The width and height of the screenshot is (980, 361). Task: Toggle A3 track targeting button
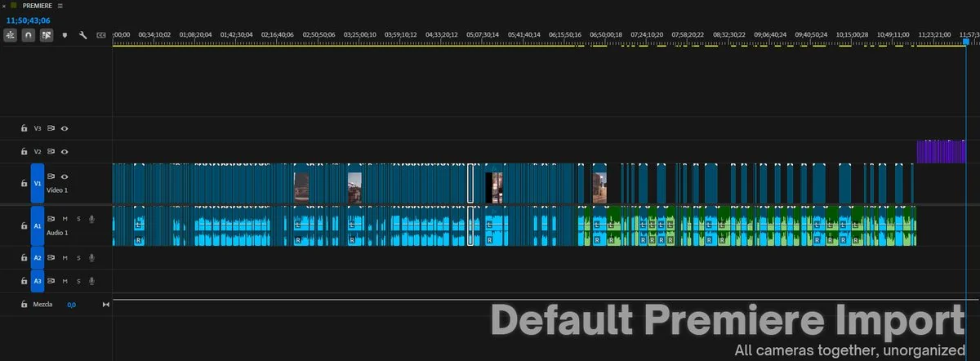click(x=38, y=281)
